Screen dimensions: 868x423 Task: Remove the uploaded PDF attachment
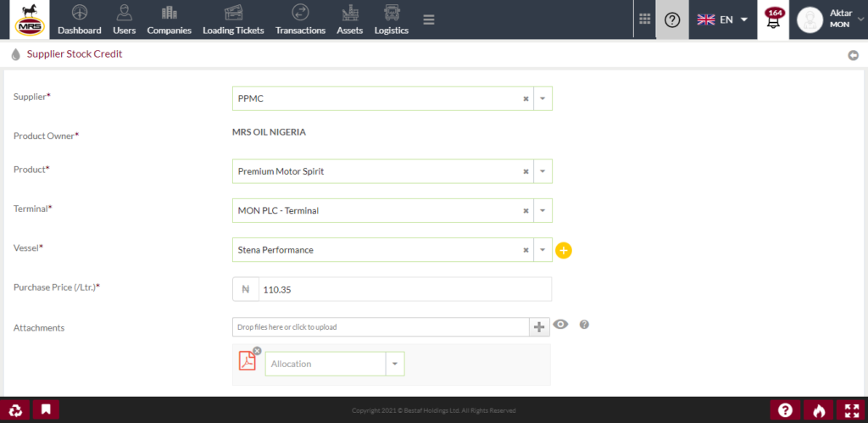coord(257,350)
